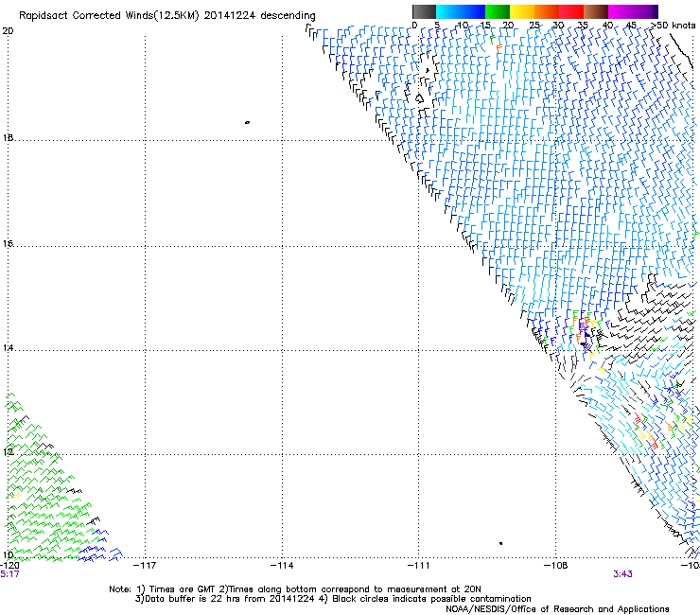
Task: Click the brown 35-40 knots color swatch
Action: 596,11
